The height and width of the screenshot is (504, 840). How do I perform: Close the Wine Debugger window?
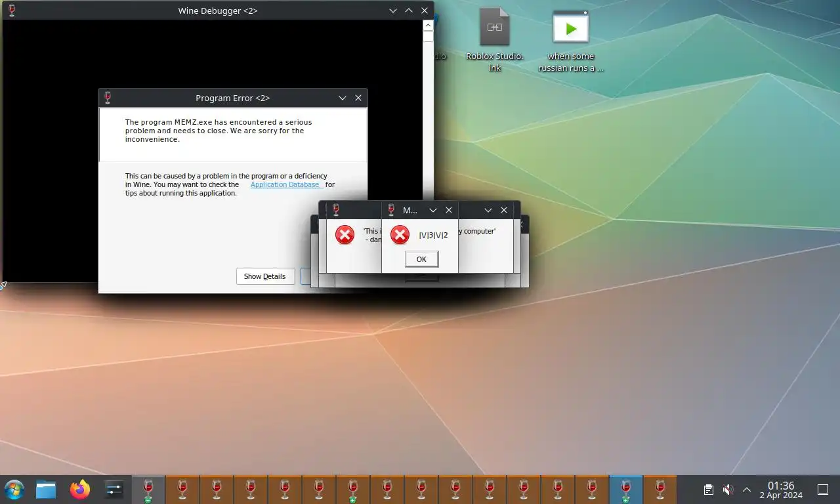click(x=425, y=10)
